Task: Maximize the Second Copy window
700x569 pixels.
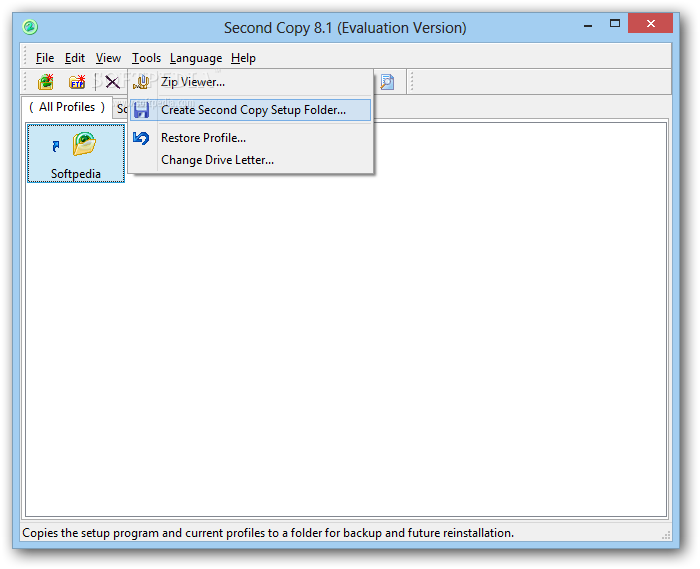Action: pyautogui.click(x=615, y=24)
